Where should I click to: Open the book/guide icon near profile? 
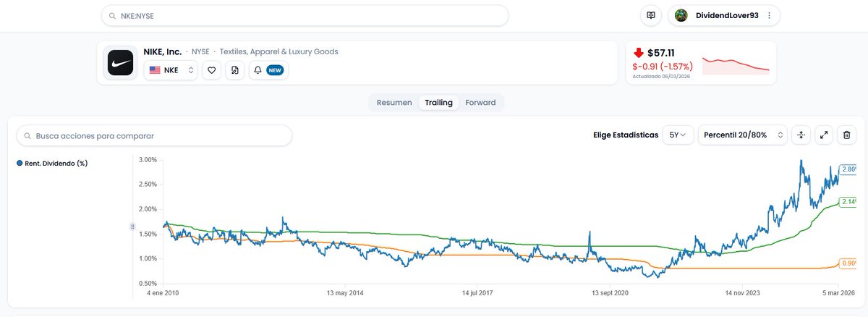coord(651,15)
